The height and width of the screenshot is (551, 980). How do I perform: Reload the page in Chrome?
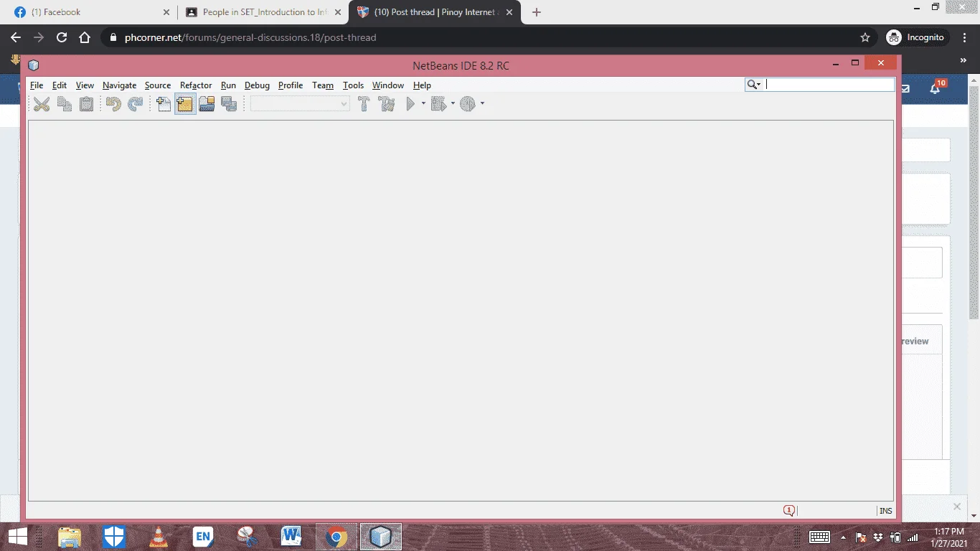pos(62,37)
